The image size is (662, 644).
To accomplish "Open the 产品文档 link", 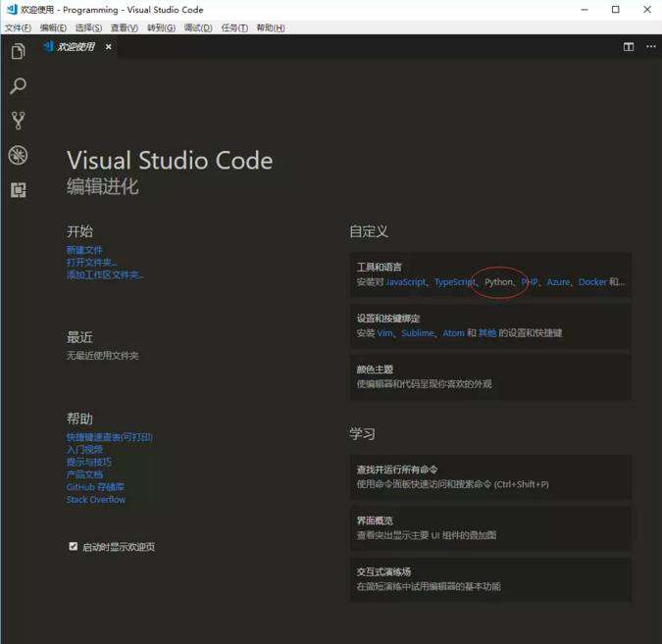I will point(84,474).
